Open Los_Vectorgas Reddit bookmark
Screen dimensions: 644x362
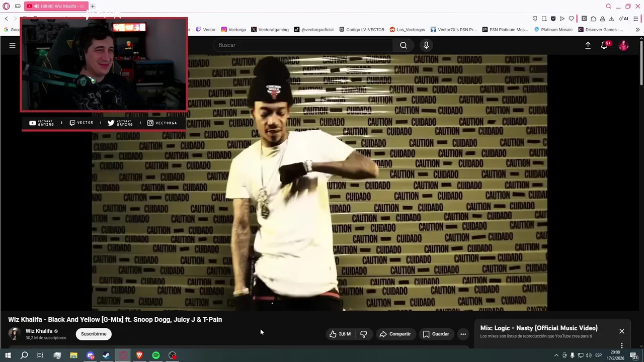[x=407, y=30]
